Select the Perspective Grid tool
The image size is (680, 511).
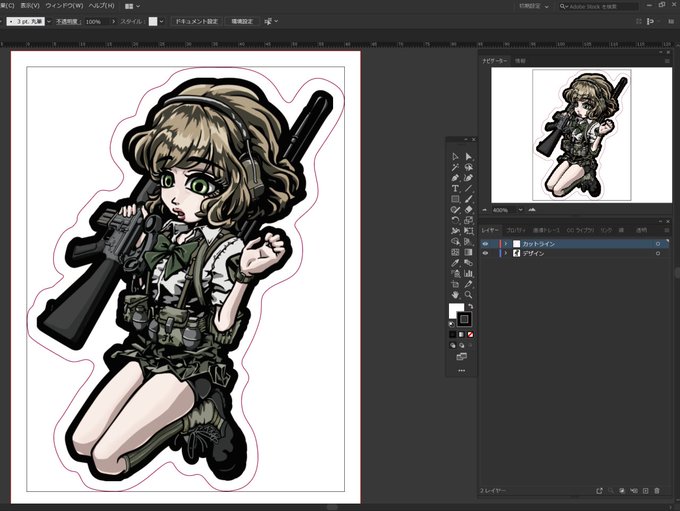tap(468, 241)
